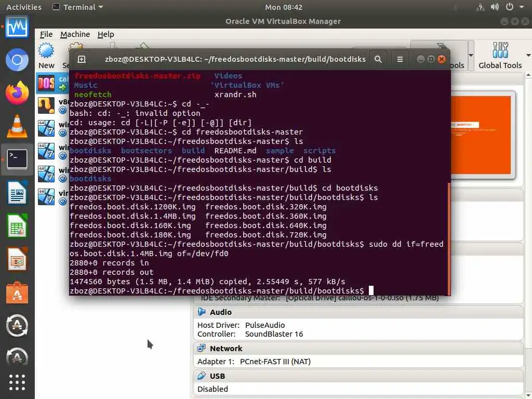The width and height of the screenshot is (532, 399).
Task: Select the DOS virtual machine in VirtualBox list
Action: (52, 83)
